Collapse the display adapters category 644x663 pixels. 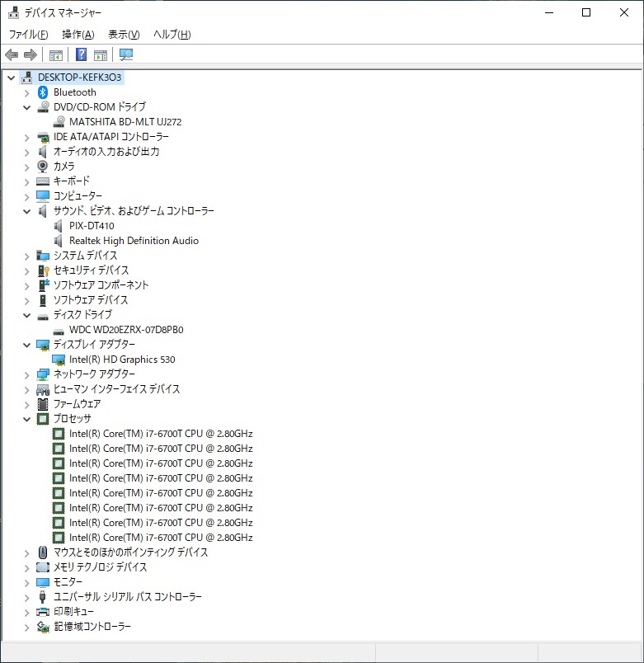(27, 346)
